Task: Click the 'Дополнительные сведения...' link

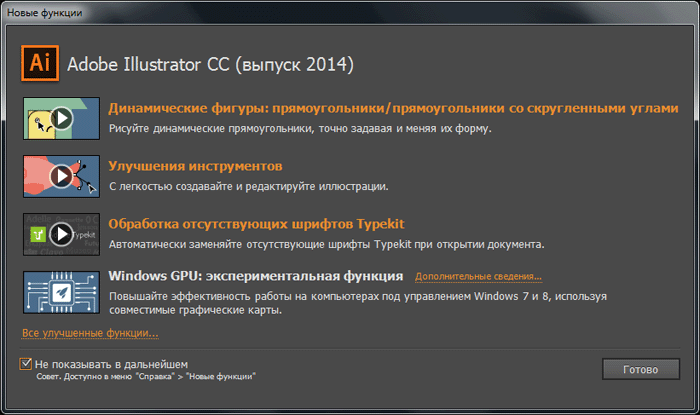Action: point(478,277)
